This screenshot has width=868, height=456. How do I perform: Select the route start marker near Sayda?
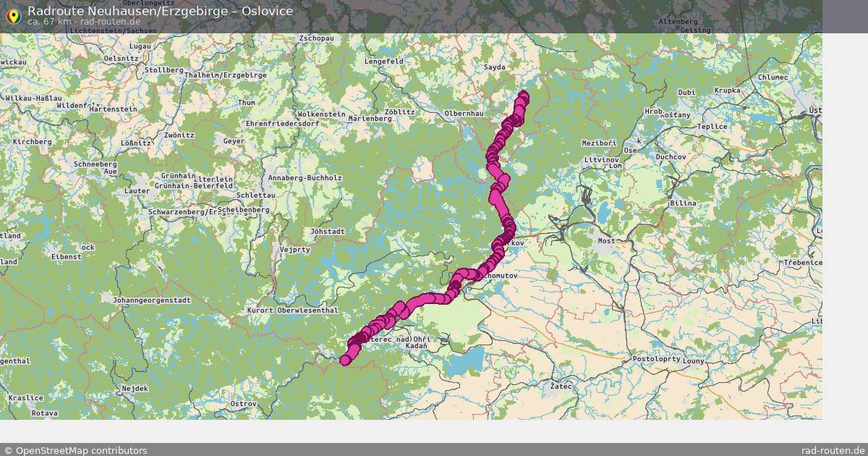524,94
